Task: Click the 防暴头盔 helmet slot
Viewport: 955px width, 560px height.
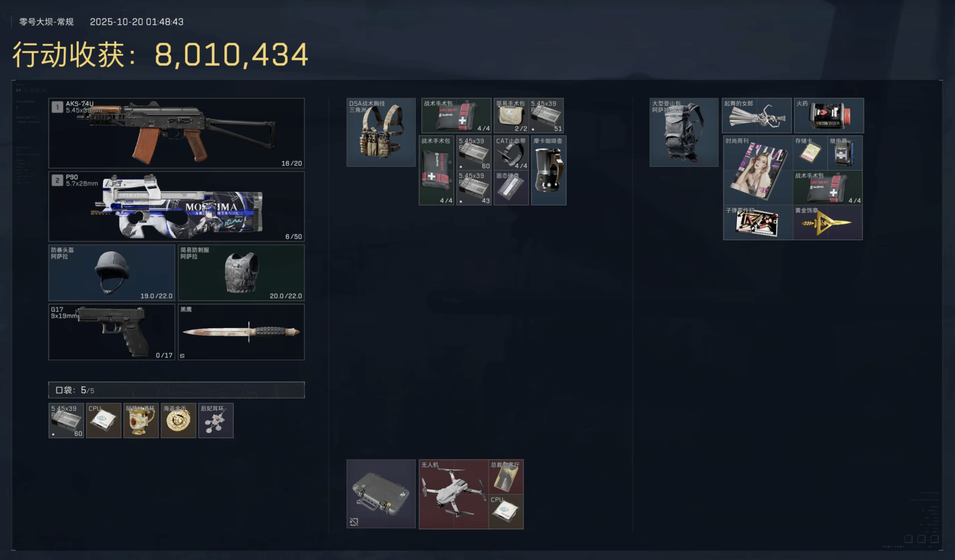Action: (112, 273)
